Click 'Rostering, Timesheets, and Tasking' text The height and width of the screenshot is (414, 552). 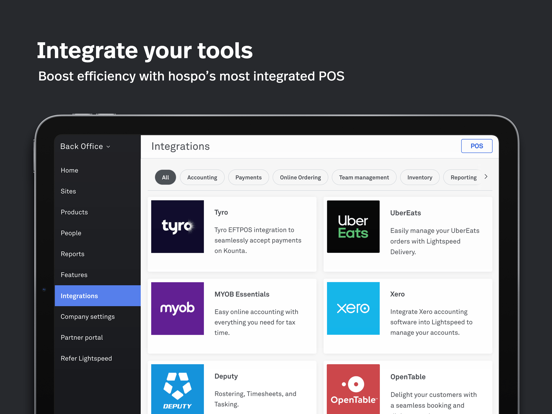click(x=255, y=399)
